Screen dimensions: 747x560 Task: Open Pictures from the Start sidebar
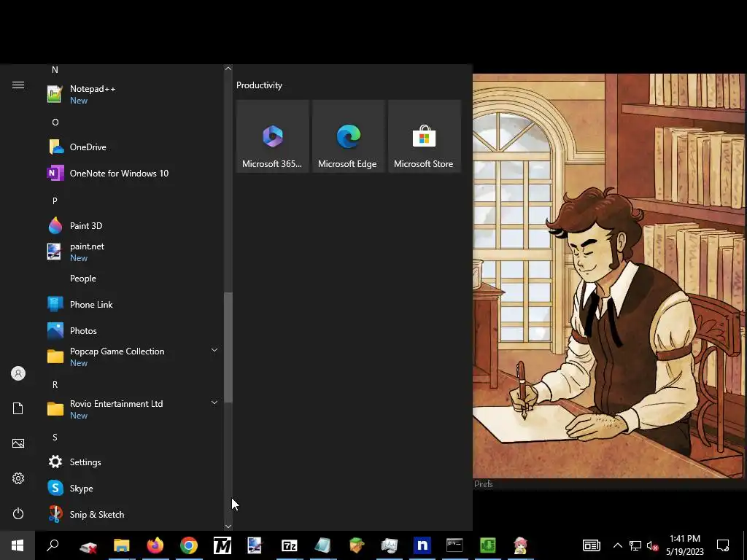(18, 443)
